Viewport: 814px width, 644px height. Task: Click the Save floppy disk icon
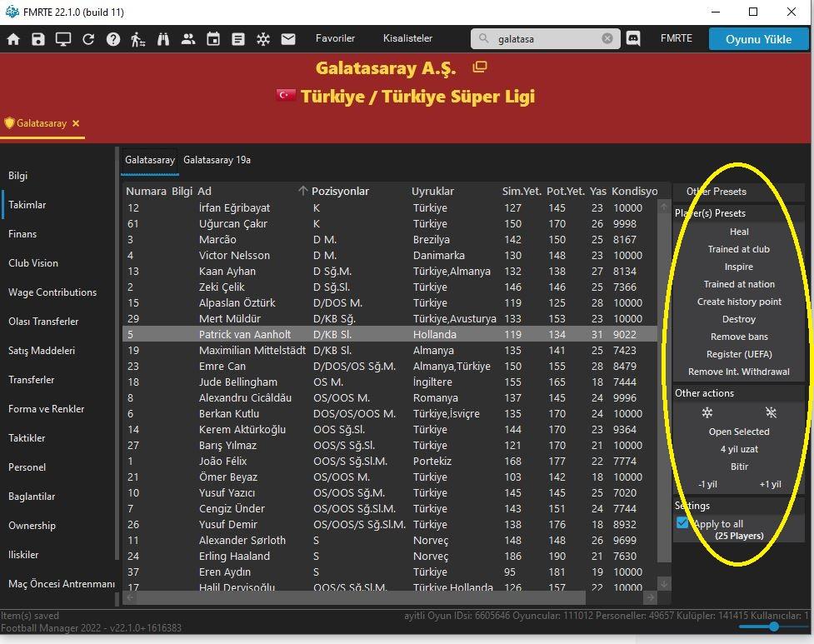(x=38, y=39)
